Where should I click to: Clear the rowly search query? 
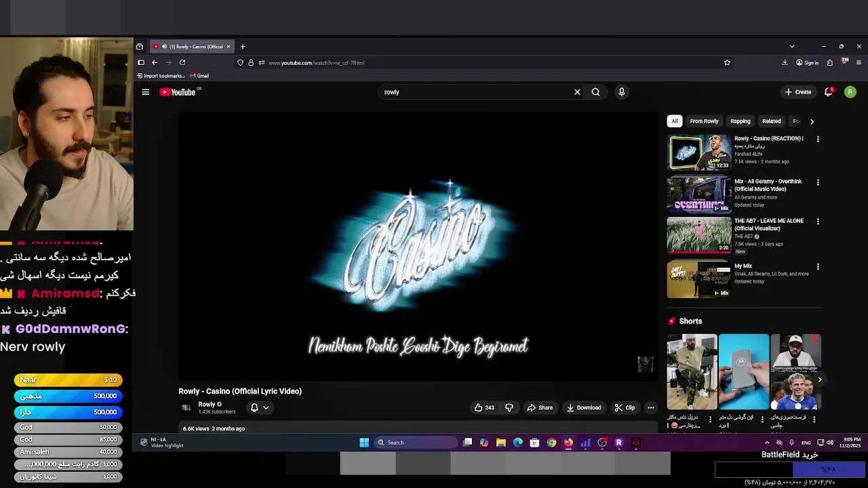click(x=577, y=92)
